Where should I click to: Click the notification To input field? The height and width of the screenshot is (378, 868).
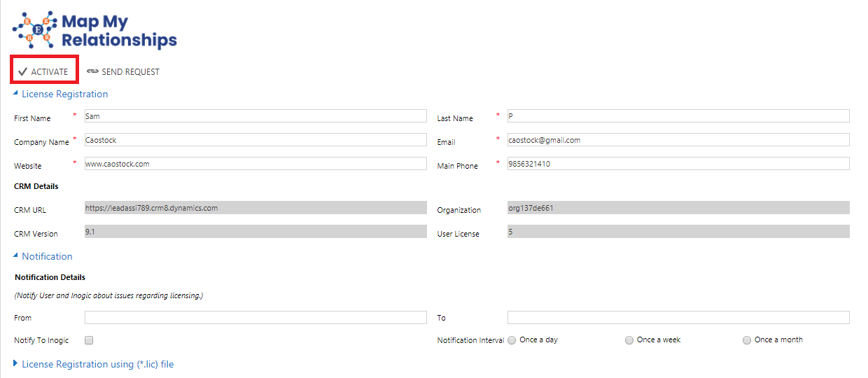tap(678, 318)
